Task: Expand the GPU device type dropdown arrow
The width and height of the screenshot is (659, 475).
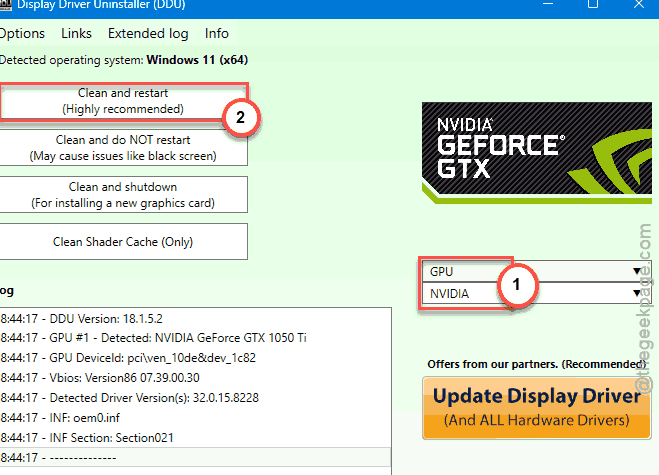Action: [x=637, y=271]
